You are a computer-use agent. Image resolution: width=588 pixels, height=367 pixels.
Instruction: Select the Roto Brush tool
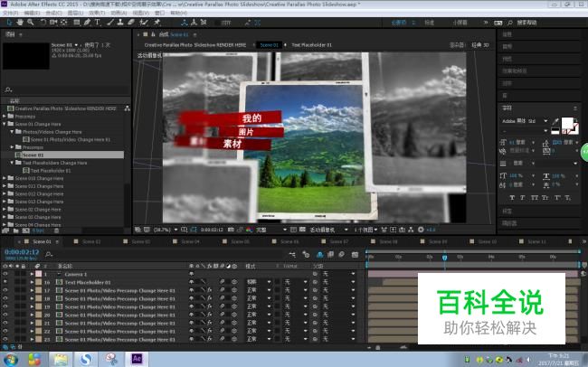pyautogui.click(x=143, y=23)
